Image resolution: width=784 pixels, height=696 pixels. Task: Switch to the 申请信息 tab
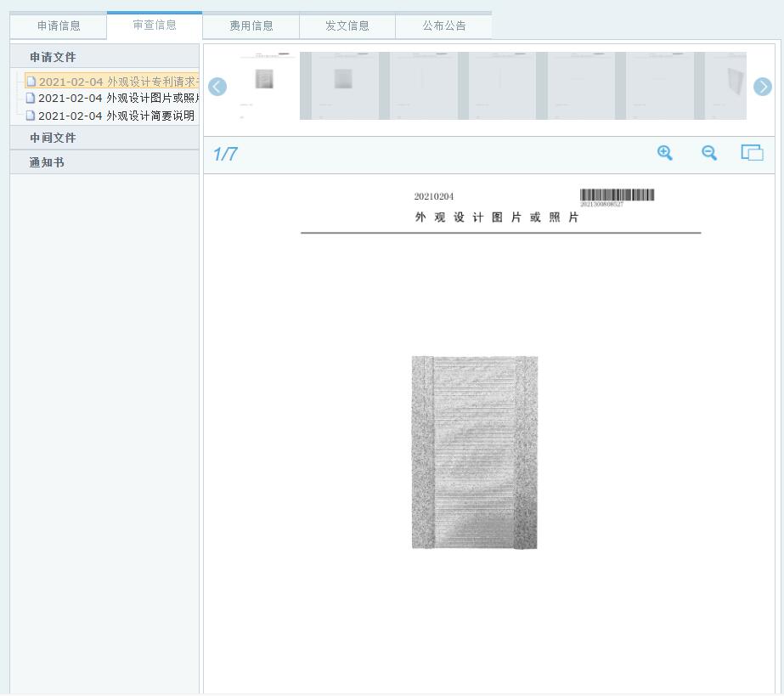coord(59,26)
